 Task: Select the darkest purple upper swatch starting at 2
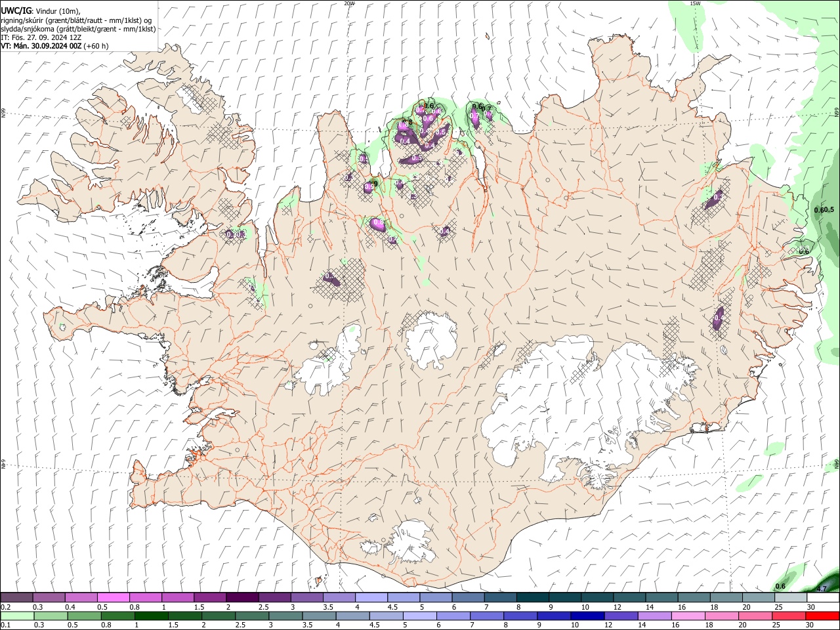[242, 598]
